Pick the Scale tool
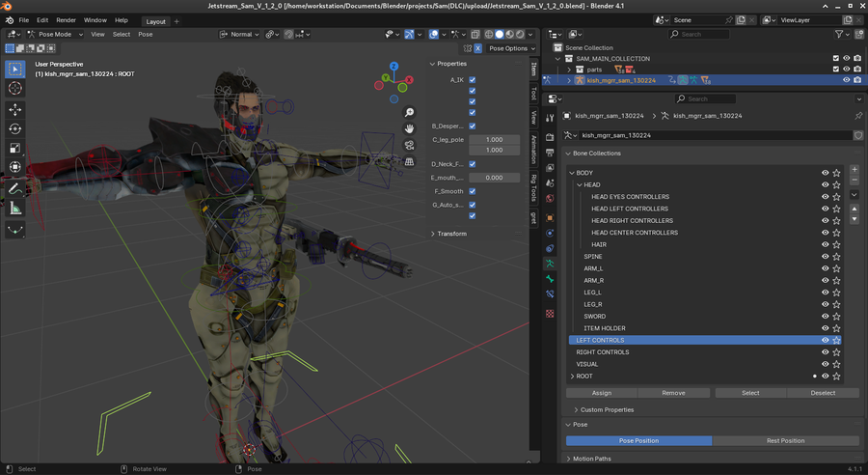Viewport: 868px width, 475px height. tap(14, 148)
